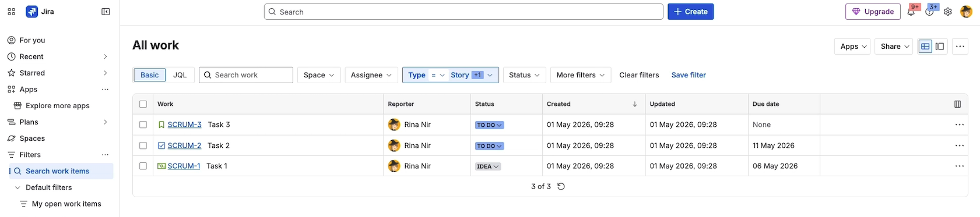The width and height of the screenshot is (980, 217).
Task: Open the more actions menu for SCRUM-1 row
Action: 960,166
